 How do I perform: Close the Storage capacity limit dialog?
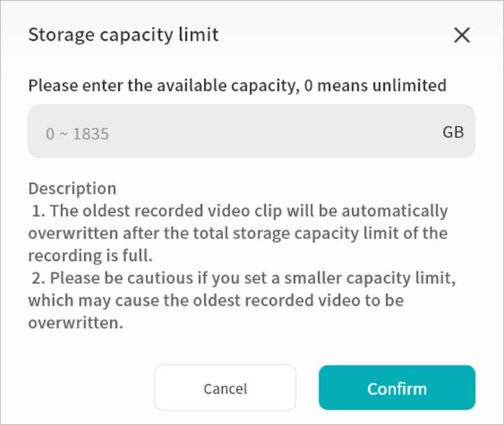pyautogui.click(x=462, y=35)
